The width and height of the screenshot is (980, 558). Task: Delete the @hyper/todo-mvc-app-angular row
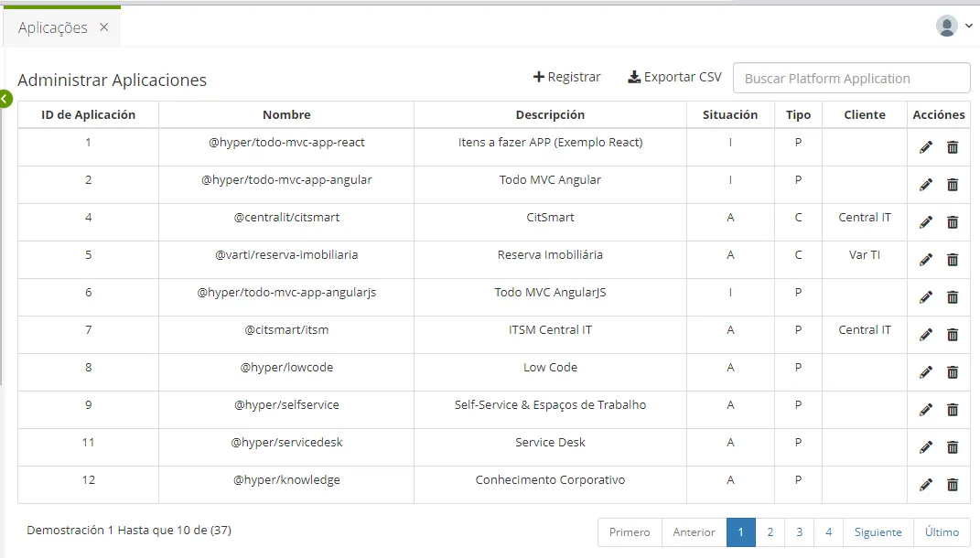pos(953,185)
